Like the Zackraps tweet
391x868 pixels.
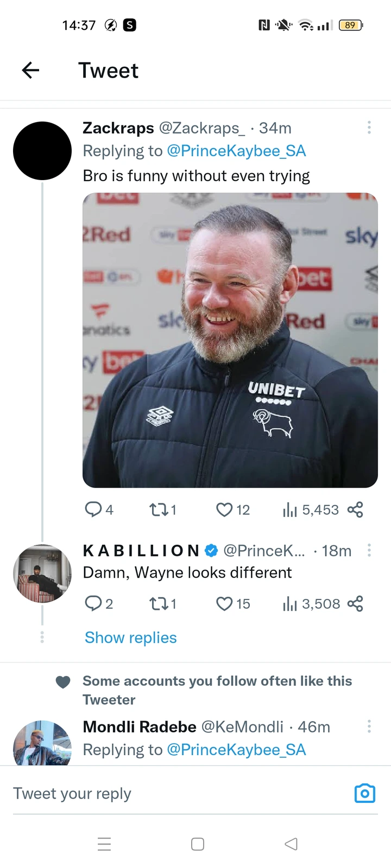coord(224,509)
